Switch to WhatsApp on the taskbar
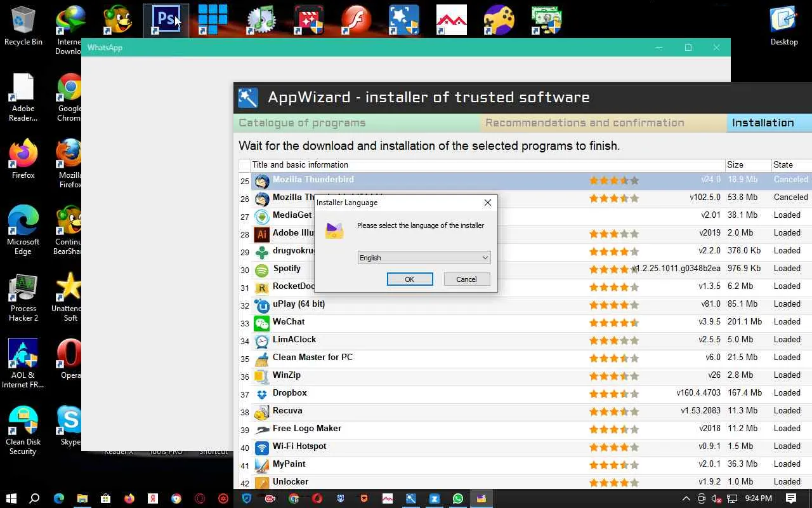812x508 pixels. click(458, 498)
